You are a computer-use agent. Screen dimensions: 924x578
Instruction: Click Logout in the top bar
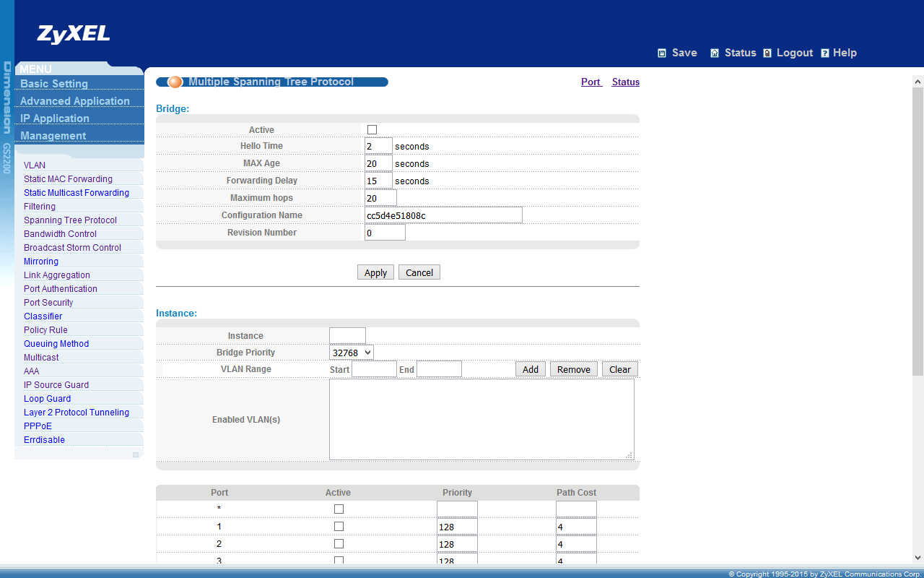(795, 53)
